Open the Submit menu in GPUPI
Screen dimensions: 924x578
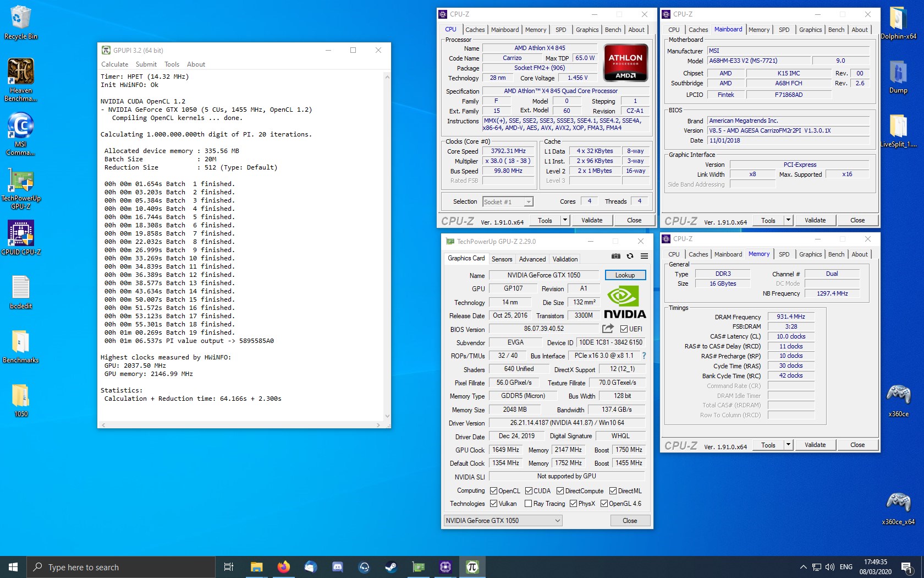pyautogui.click(x=146, y=64)
